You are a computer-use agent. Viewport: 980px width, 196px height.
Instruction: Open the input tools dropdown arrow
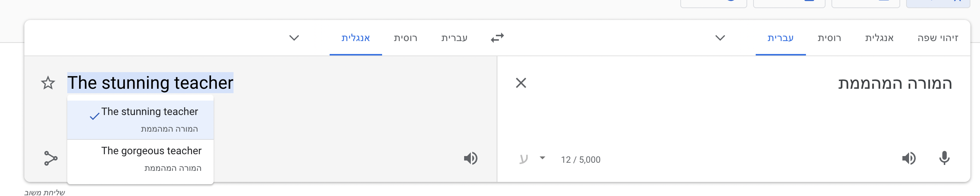(542, 158)
